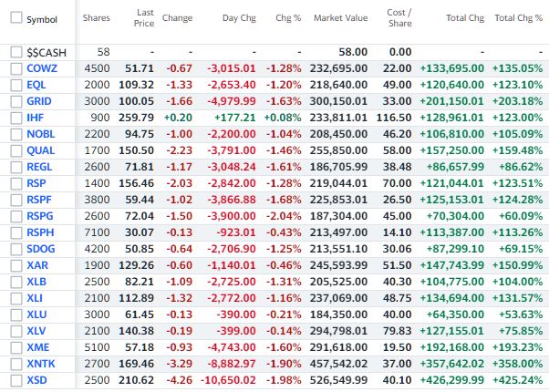Click the Day Chg column header
The image size is (549, 392).
227,18
